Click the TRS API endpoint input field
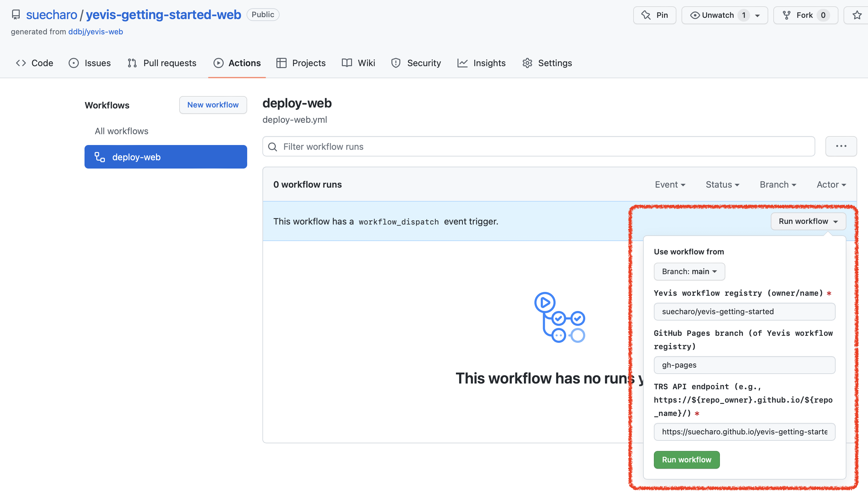Image resolution: width=868 pixels, height=491 pixels. pyautogui.click(x=744, y=432)
